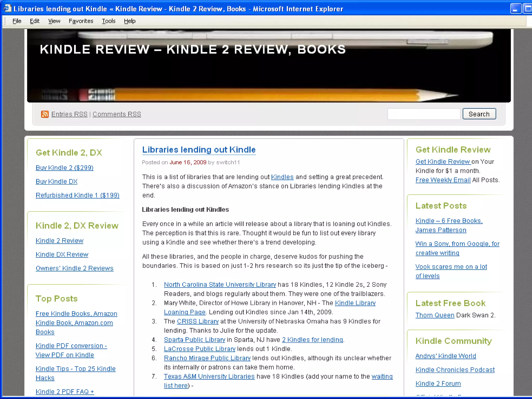Click inside the blog search text field
This screenshot has width=532, height=399.
pos(423,114)
